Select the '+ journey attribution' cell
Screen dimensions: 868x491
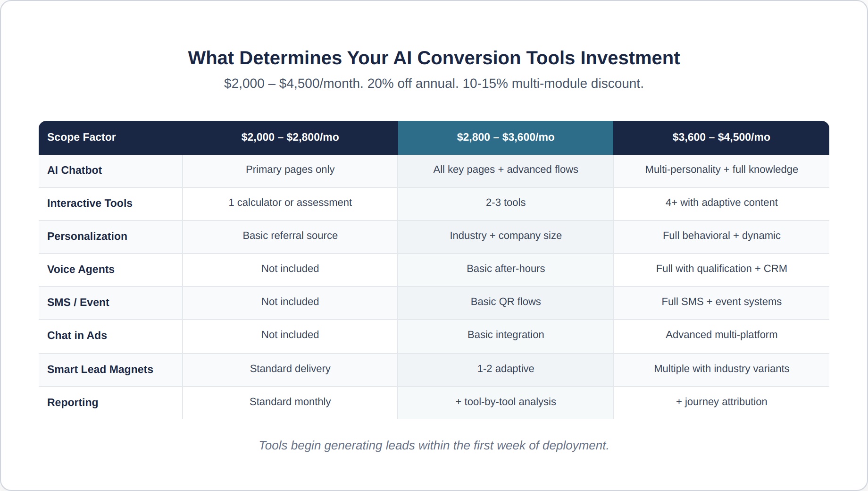click(x=721, y=402)
